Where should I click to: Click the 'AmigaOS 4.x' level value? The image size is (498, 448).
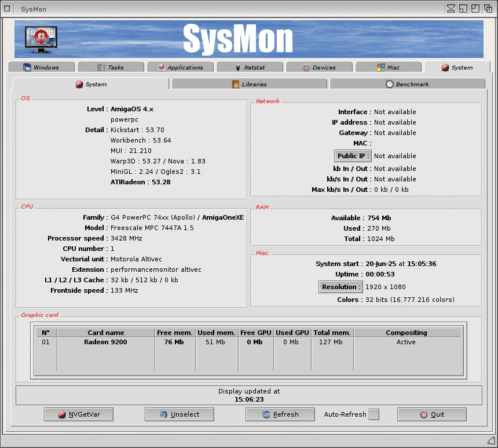[x=132, y=109]
